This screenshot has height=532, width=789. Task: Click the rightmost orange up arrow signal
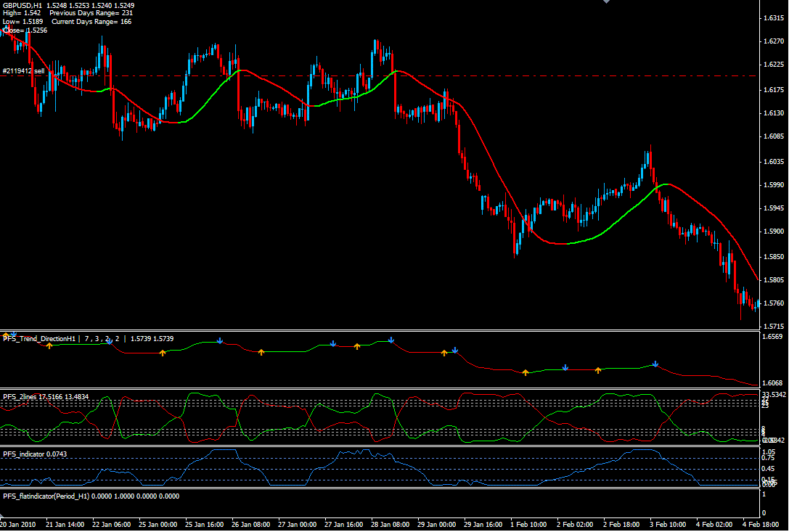click(598, 370)
